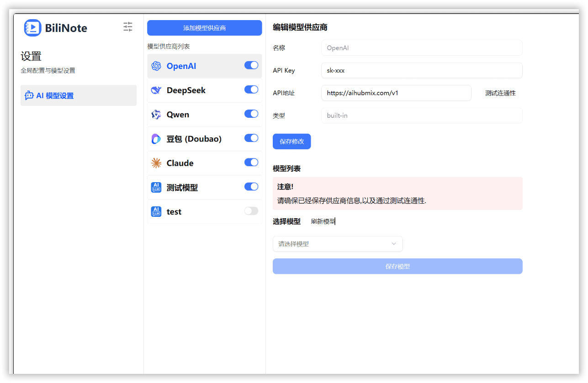Click the 模型列表 heading
This screenshot has height=383, width=588.
coord(287,168)
